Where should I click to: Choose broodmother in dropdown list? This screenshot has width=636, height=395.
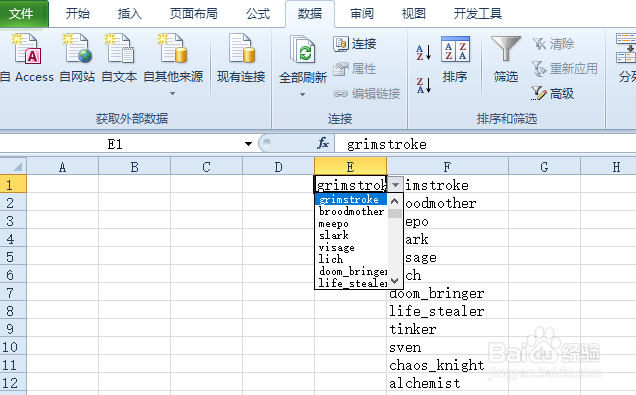coord(351,211)
